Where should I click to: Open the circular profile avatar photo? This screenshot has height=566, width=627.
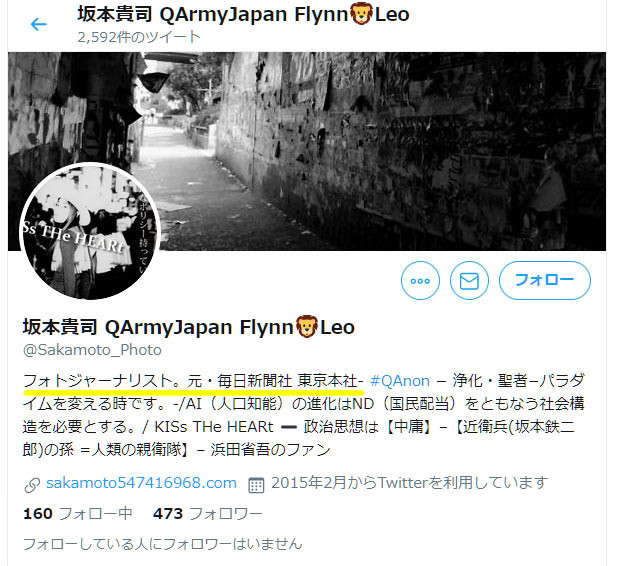coord(90,231)
